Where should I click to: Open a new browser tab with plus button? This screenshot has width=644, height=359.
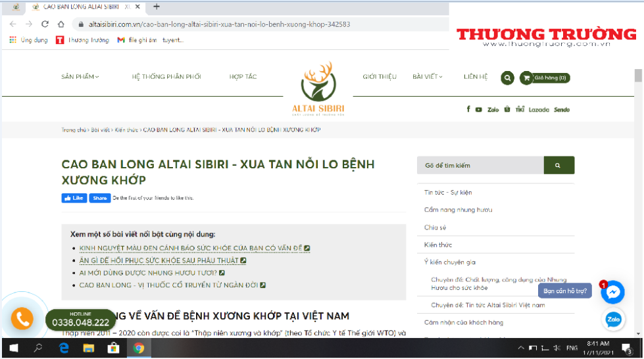coord(157,7)
